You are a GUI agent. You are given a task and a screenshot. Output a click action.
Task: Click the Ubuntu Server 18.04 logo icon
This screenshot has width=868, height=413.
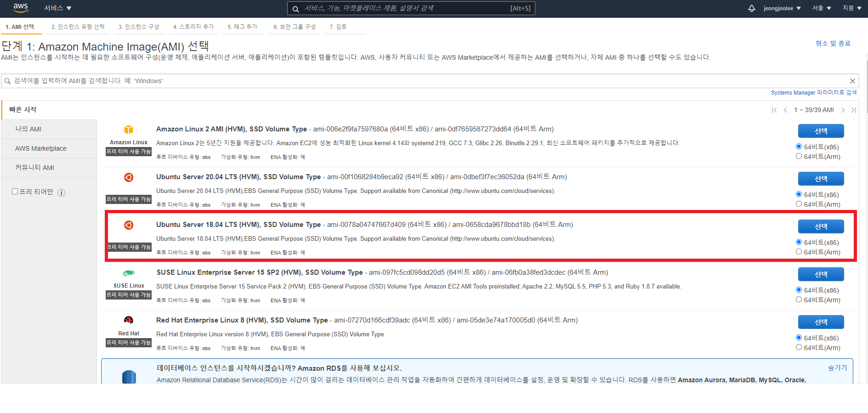tap(129, 225)
